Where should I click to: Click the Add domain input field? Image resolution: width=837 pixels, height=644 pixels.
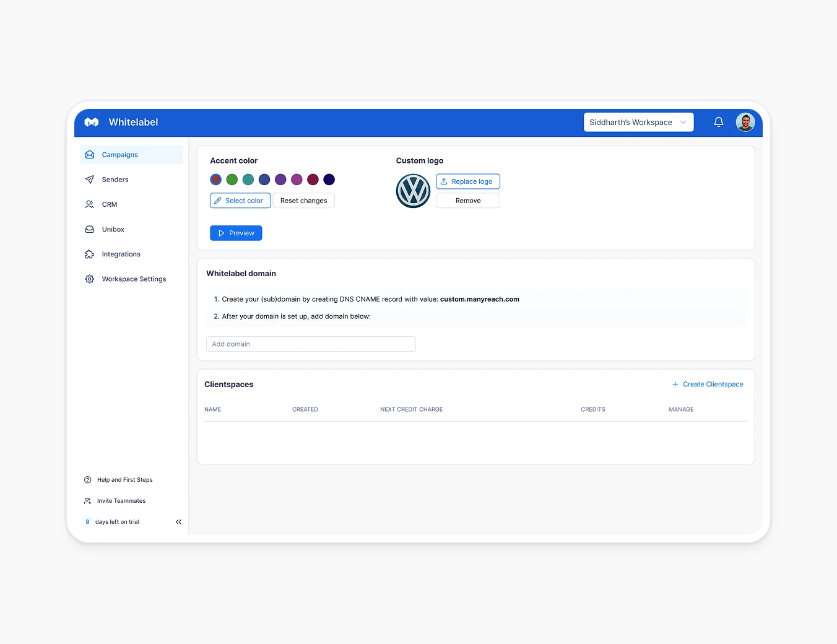[x=311, y=344]
